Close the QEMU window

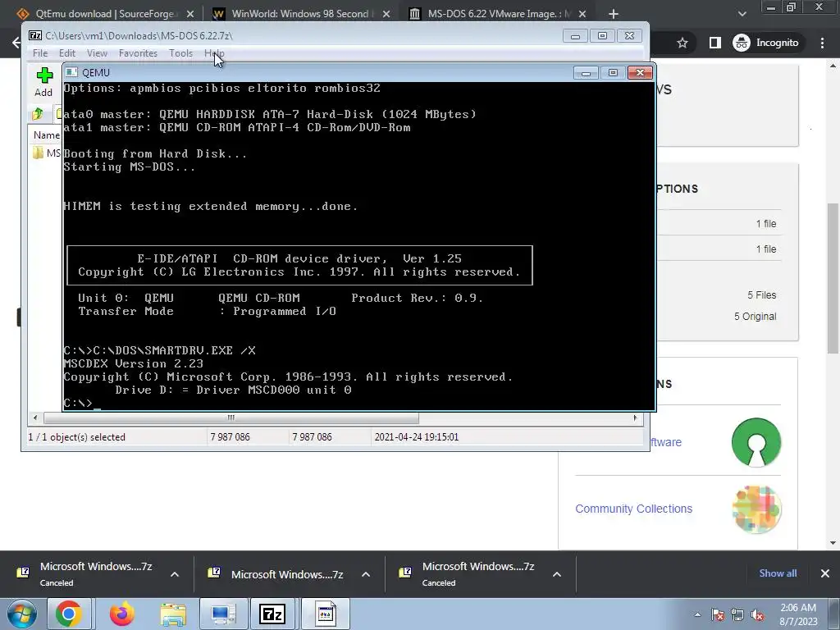pyautogui.click(x=640, y=72)
